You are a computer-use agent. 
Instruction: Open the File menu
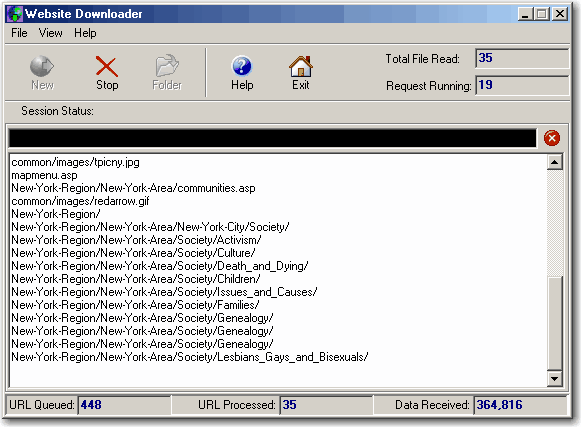pos(19,33)
